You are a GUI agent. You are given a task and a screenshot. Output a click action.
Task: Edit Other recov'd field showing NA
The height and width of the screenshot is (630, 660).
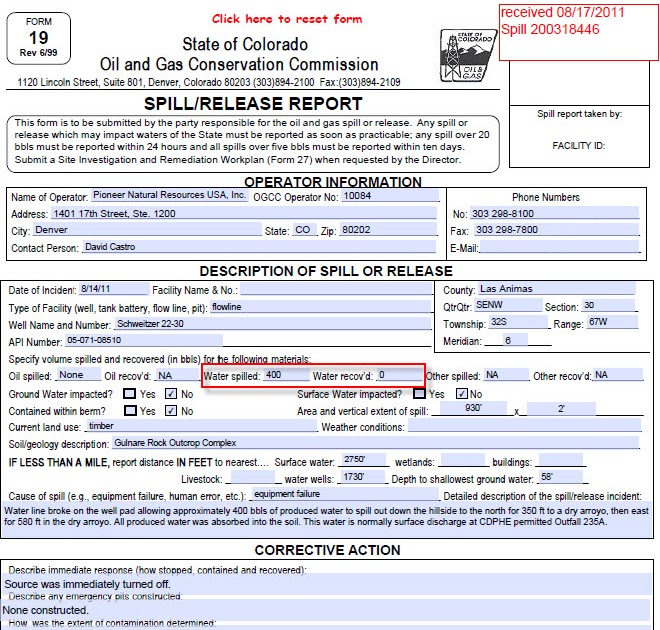tap(618, 375)
